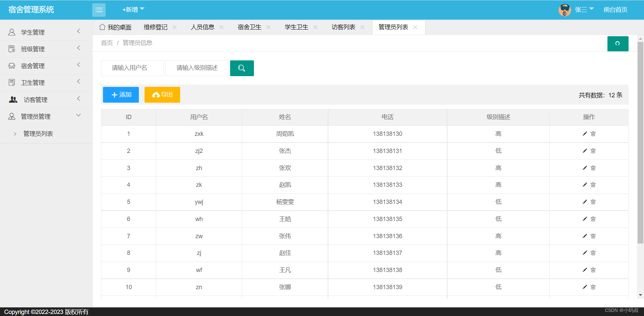Close the 管理员列表 tab
The image size is (644, 316).
[x=415, y=27]
